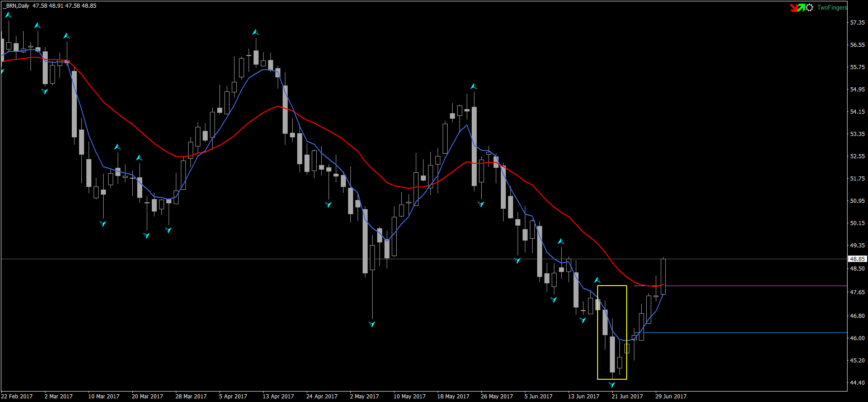
Task: Open the white gear settings icon
Action: tap(809, 8)
